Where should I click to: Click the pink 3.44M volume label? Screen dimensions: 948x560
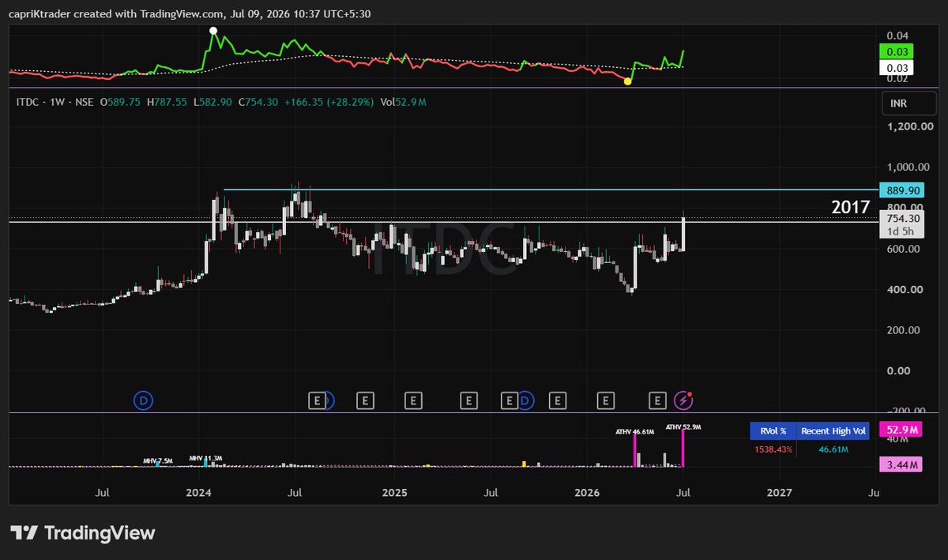point(902,465)
